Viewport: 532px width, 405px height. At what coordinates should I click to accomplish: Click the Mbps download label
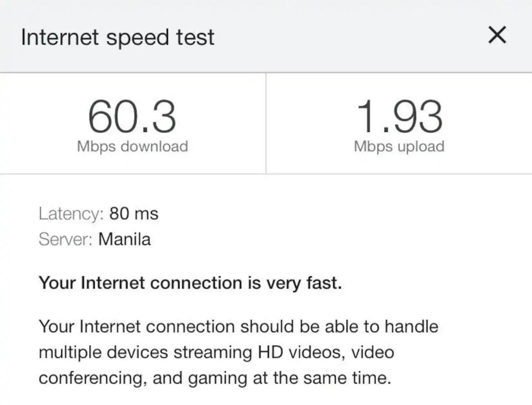(x=132, y=146)
